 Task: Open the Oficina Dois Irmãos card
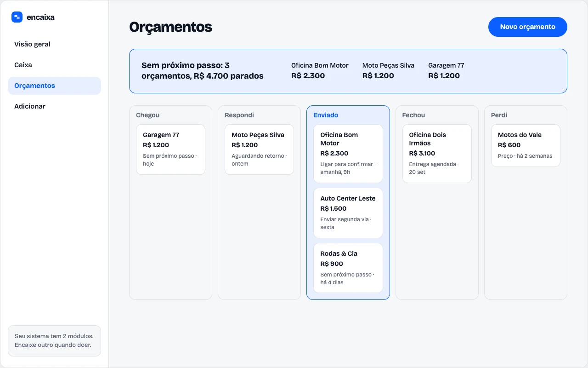tap(437, 154)
